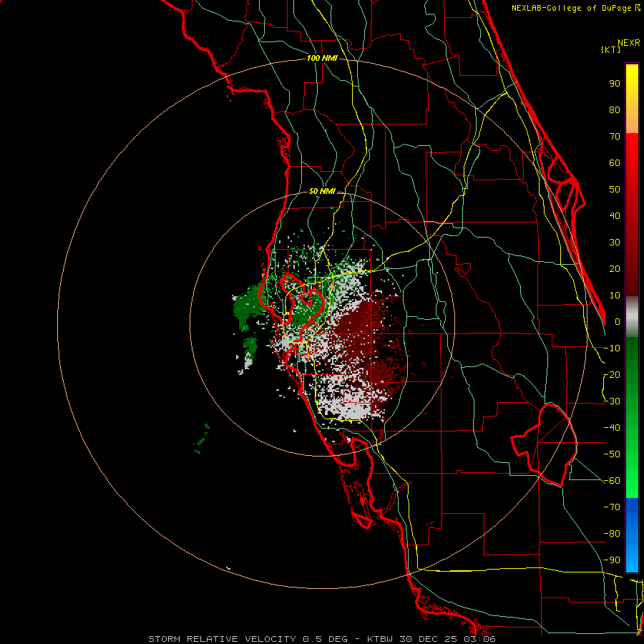Click the -70 value on the velocity scale

[x=612, y=507]
